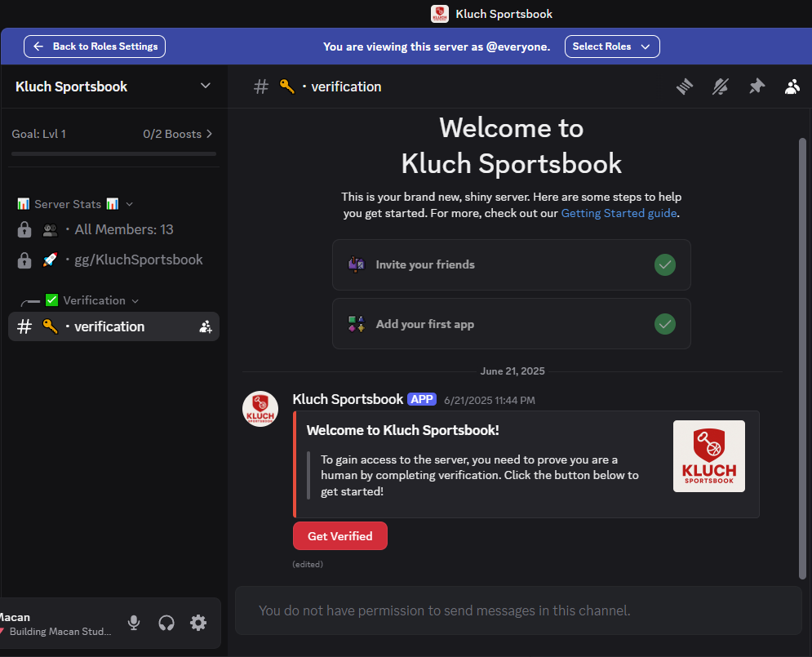Deafen with the headphones icon
812x657 pixels.
tap(166, 623)
